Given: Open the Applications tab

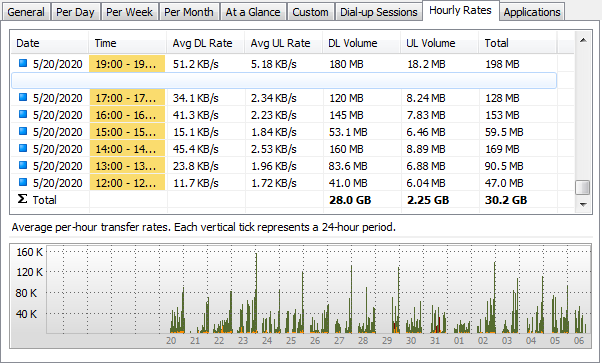Looking at the screenshot, I should point(532,12).
